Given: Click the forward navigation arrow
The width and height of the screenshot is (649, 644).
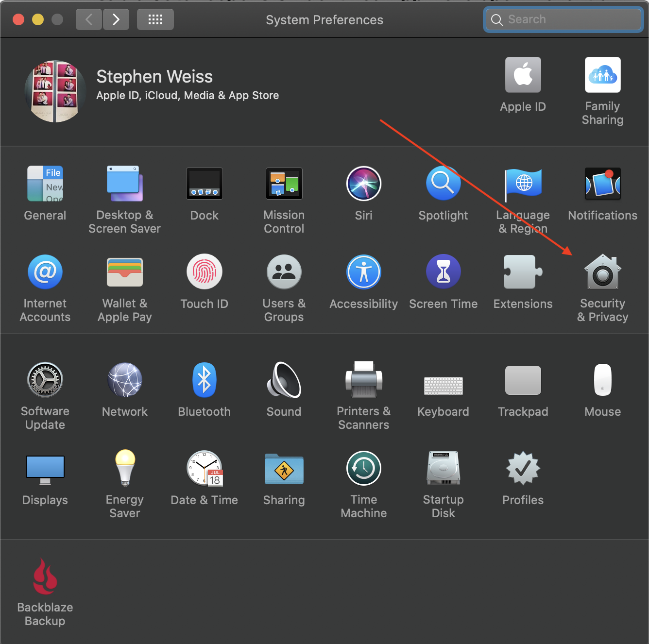Looking at the screenshot, I should tap(116, 19).
